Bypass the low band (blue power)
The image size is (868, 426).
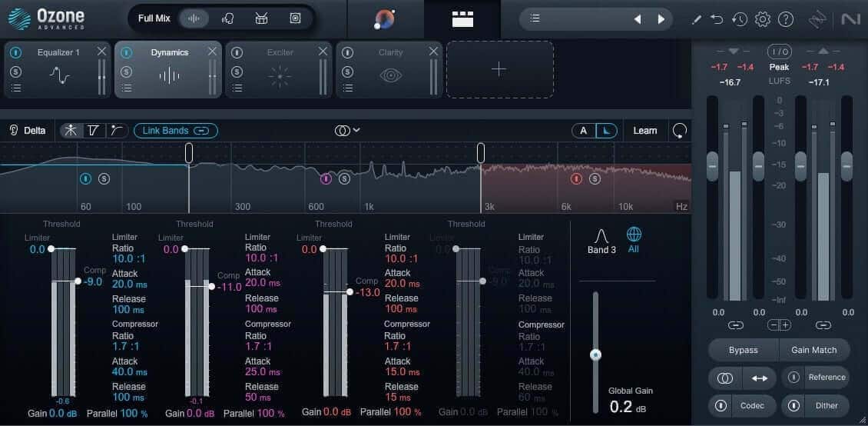(x=86, y=178)
